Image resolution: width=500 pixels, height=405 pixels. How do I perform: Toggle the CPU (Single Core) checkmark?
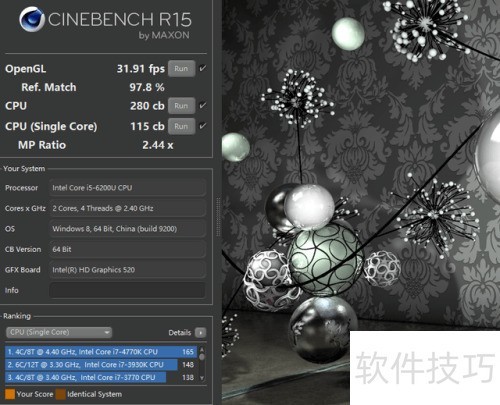pyautogui.click(x=203, y=126)
